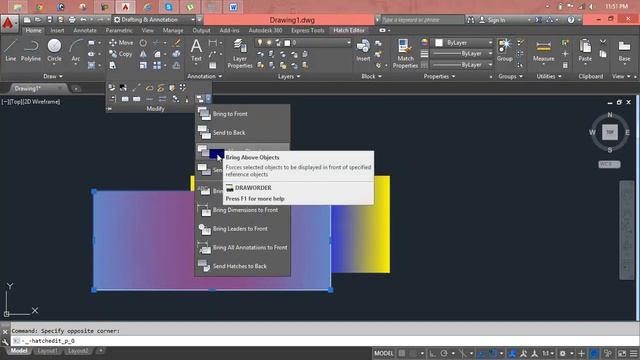640x360 pixels.
Task: Expand the Groups panel
Action: pyautogui.click(x=510, y=76)
